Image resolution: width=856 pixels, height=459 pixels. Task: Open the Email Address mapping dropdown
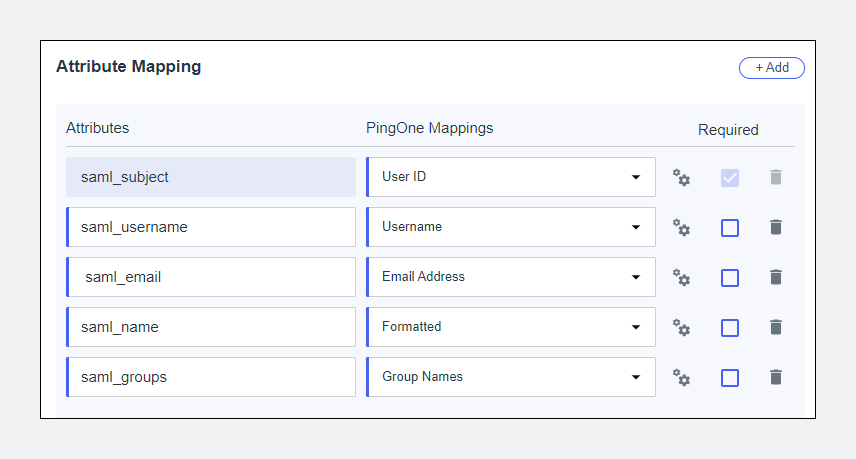[511, 277]
